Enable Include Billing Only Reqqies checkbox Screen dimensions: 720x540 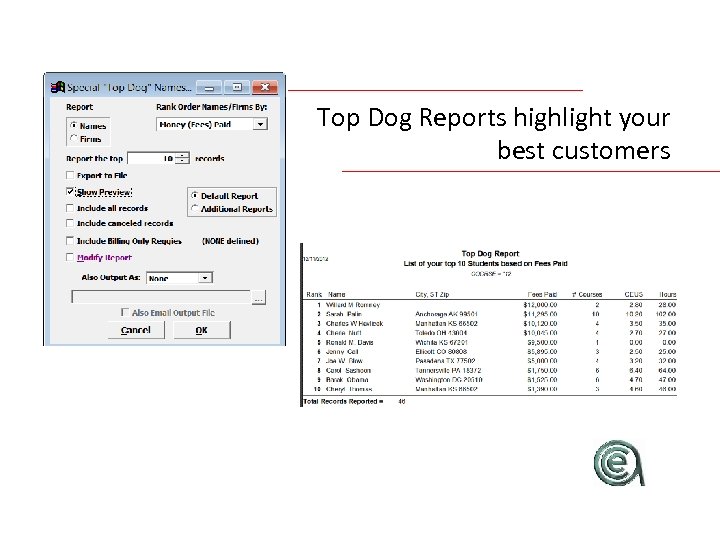70,241
